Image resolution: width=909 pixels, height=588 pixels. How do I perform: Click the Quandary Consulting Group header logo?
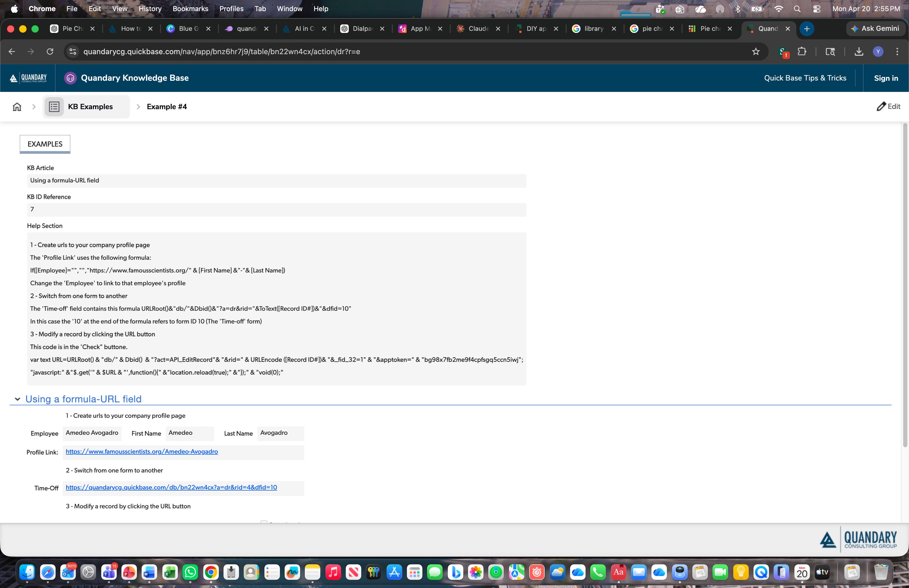tap(28, 78)
